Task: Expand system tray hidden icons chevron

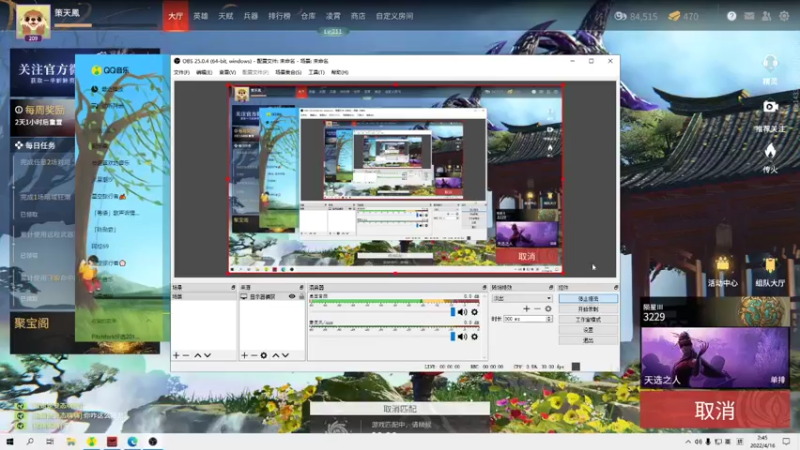Action: click(x=688, y=441)
